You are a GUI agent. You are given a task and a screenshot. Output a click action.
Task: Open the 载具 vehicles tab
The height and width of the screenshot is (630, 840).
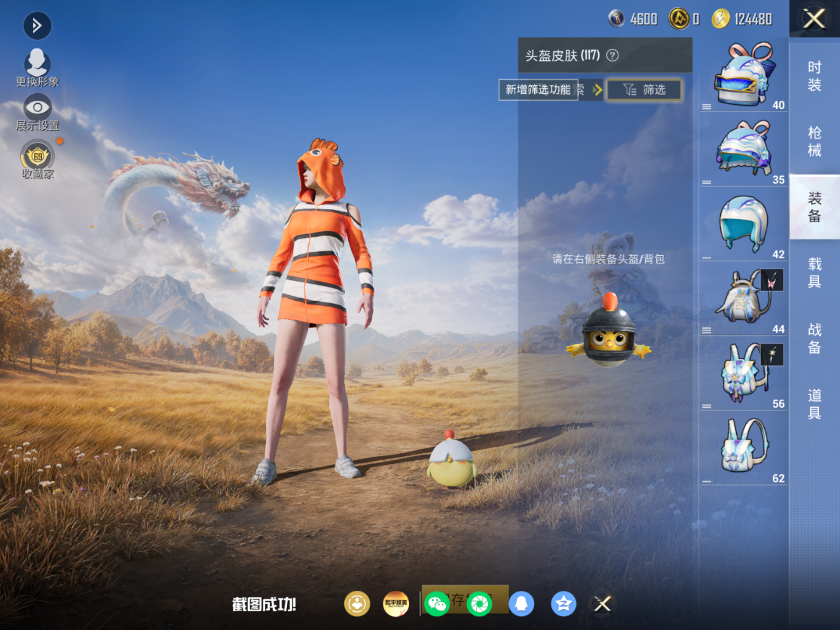(815, 273)
